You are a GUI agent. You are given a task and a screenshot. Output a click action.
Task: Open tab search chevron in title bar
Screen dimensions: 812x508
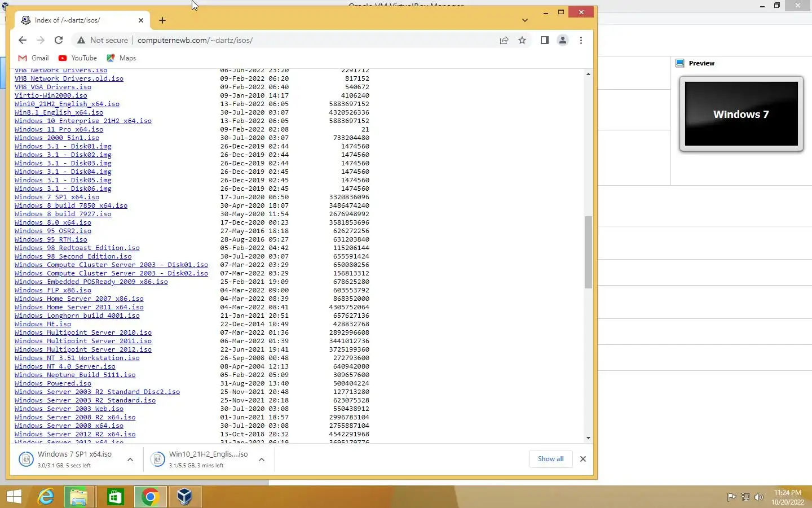(525, 20)
